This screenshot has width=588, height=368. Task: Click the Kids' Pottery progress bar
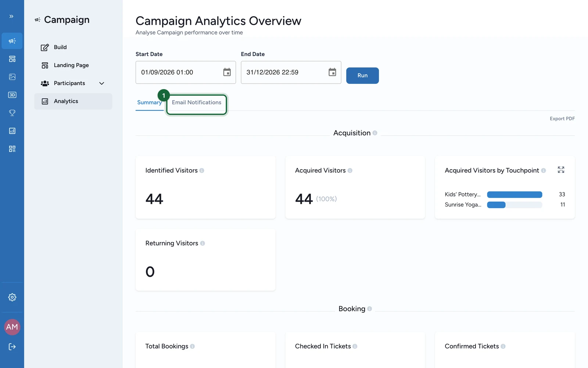tap(514, 195)
